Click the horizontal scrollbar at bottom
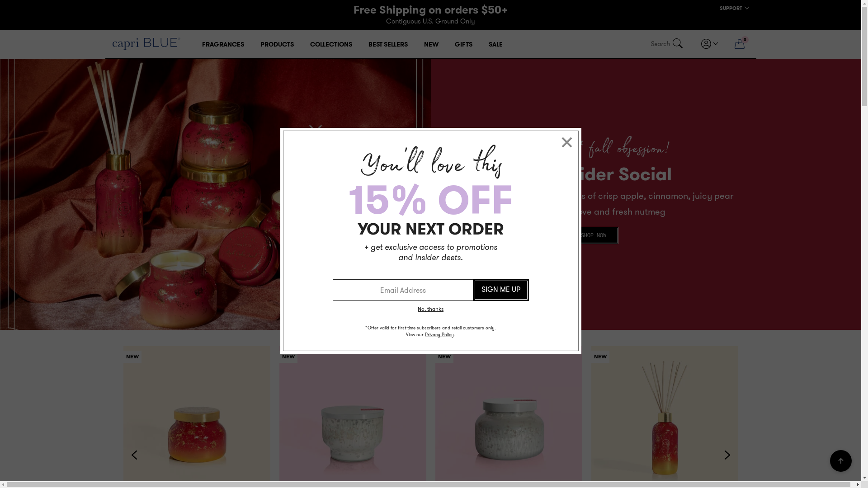 pos(428,485)
